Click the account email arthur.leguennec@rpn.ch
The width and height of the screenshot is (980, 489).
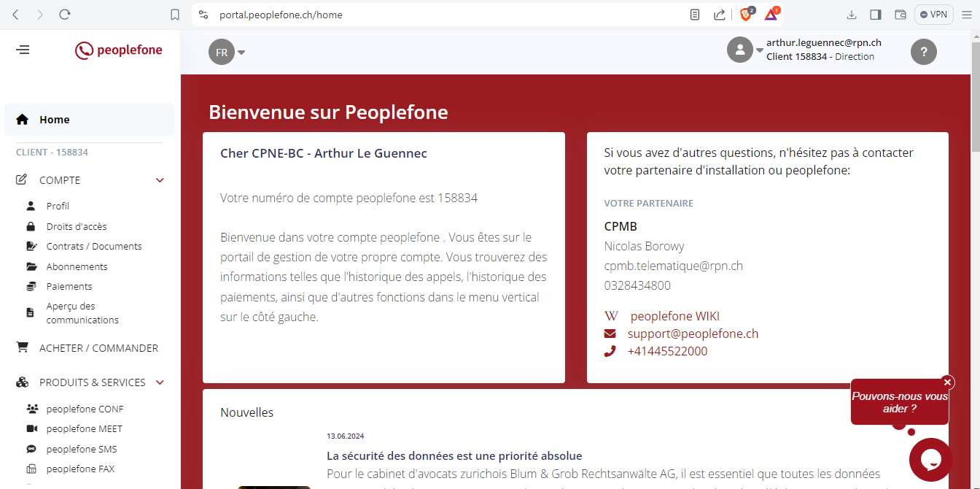pos(824,43)
